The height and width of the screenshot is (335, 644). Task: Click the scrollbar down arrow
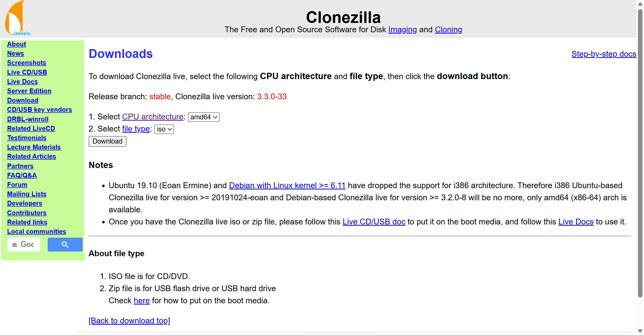pos(640,331)
